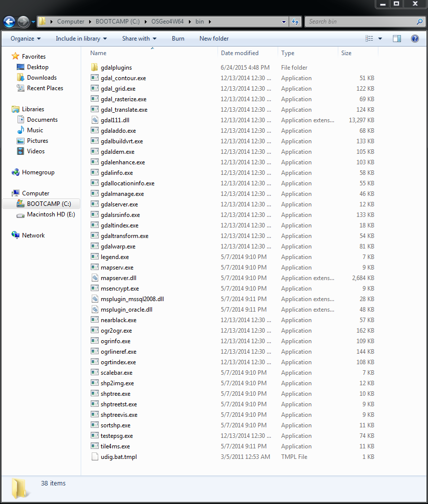Click the Change your view icon

click(x=369, y=39)
